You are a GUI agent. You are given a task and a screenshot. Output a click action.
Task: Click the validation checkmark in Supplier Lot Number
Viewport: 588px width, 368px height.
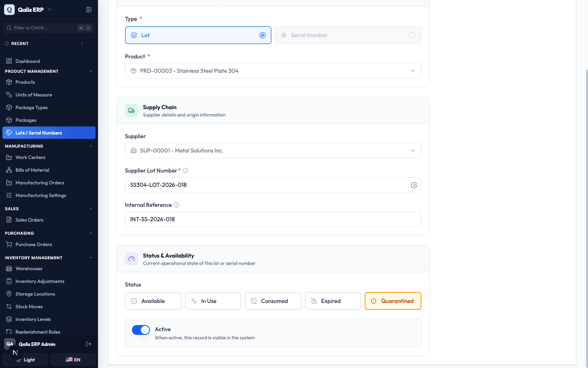(414, 185)
